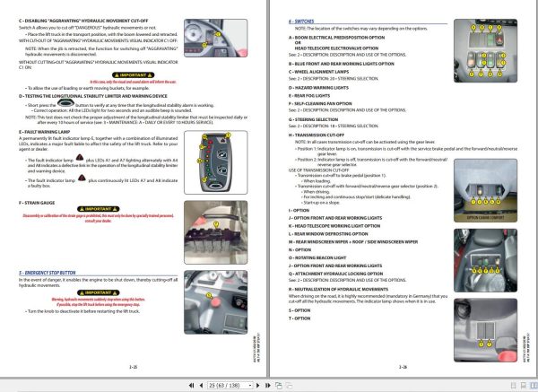Click the top switches panel photo

click(485, 51)
